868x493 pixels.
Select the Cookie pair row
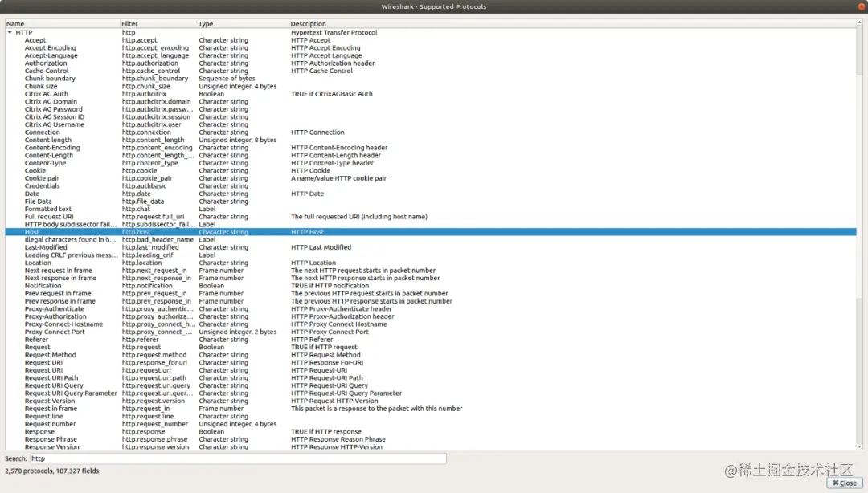tap(431, 179)
